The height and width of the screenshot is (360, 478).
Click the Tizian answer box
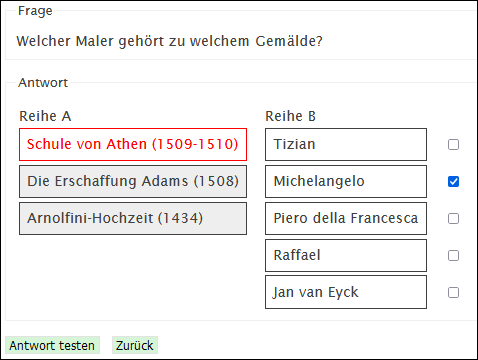point(346,145)
